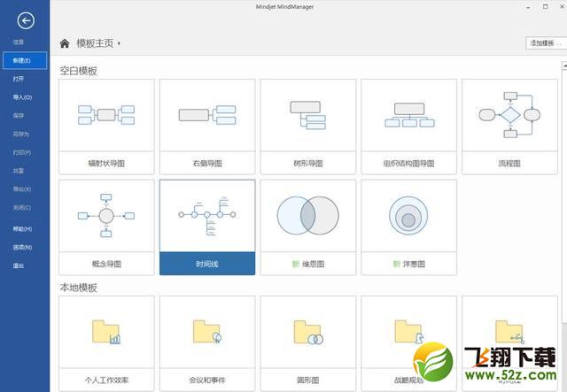The width and height of the screenshot is (567, 392).
Task: Click the 个人工作效率 label
Action: tap(106, 380)
